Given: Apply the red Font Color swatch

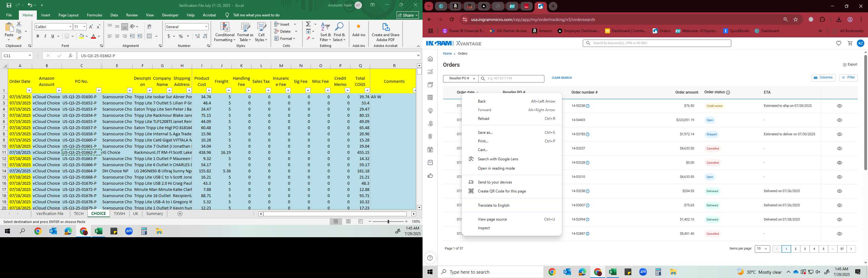Looking at the screenshot, I should click(93, 36).
